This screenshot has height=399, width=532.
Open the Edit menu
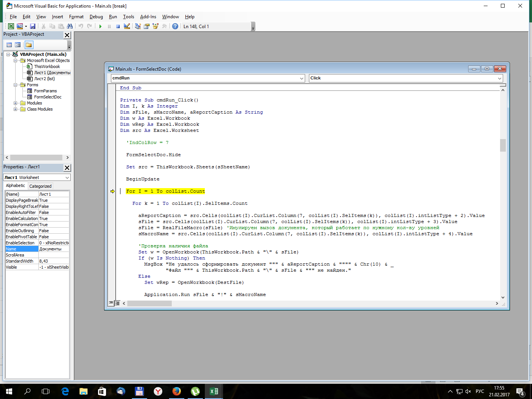tap(27, 17)
